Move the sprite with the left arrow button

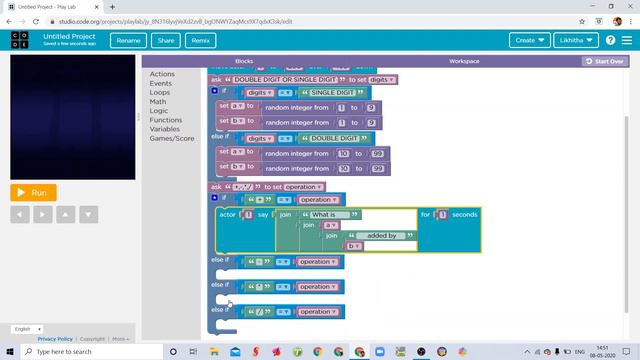[x=20, y=214]
